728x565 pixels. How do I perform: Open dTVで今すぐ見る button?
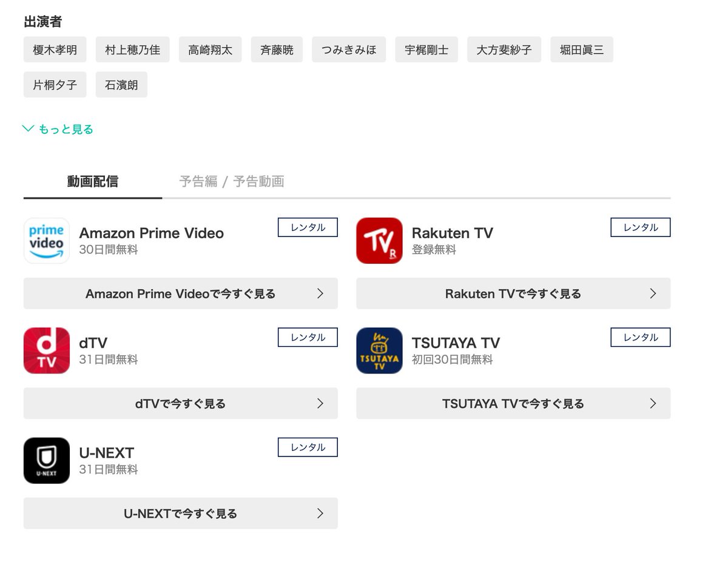click(181, 403)
